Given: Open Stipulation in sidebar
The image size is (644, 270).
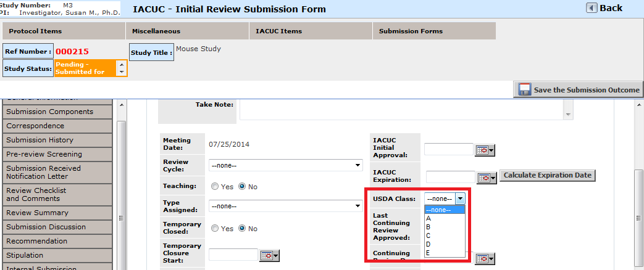Looking at the screenshot, I should 57,255.
